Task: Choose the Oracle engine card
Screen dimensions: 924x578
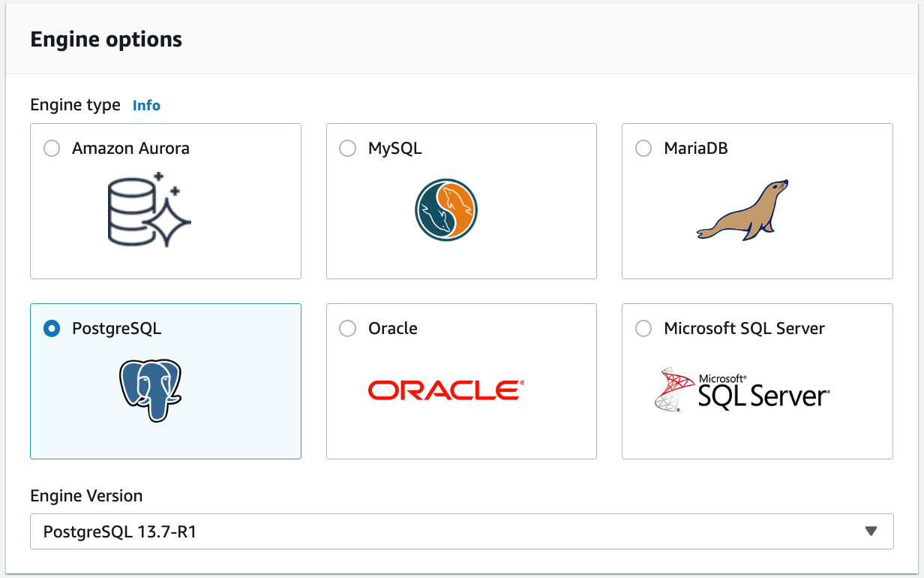Action: click(x=461, y=381)
